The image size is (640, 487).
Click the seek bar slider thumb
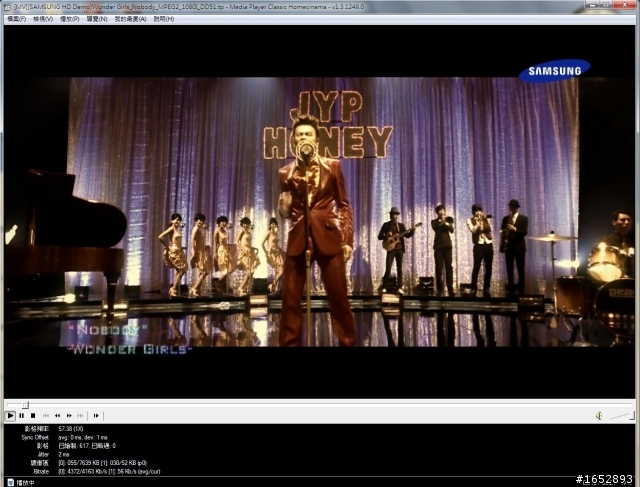[25, 405]
